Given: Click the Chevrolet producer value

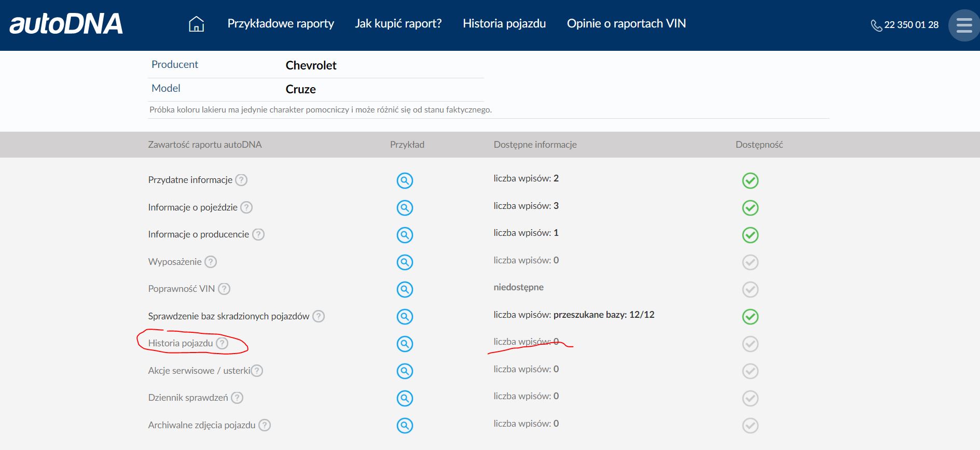Looking at the screenshot, I should pos(311,65).
